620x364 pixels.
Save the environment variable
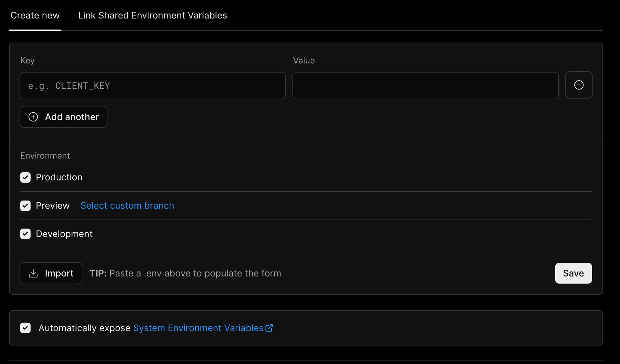[573, 274]
